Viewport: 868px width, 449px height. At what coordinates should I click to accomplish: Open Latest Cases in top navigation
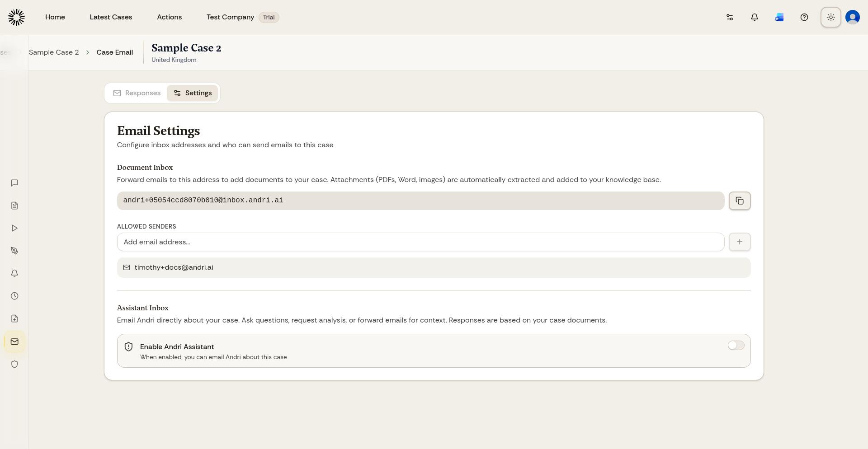point(111,17)
